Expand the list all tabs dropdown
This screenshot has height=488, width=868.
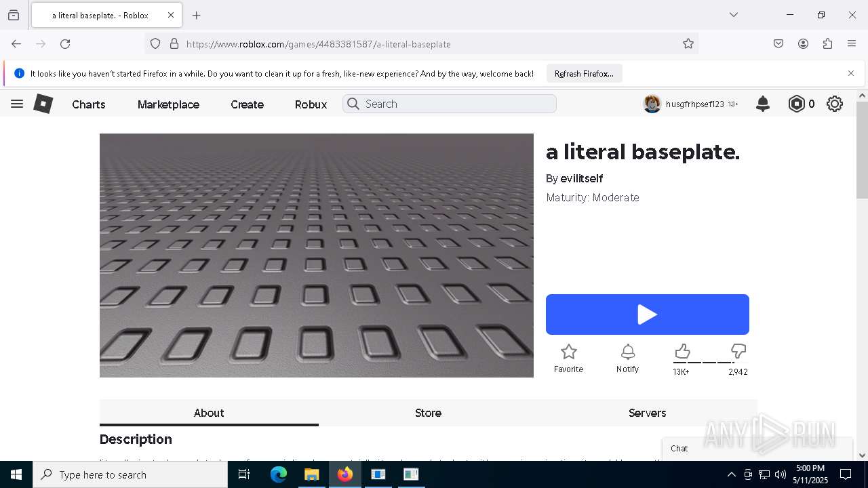[x=733, y=15]
